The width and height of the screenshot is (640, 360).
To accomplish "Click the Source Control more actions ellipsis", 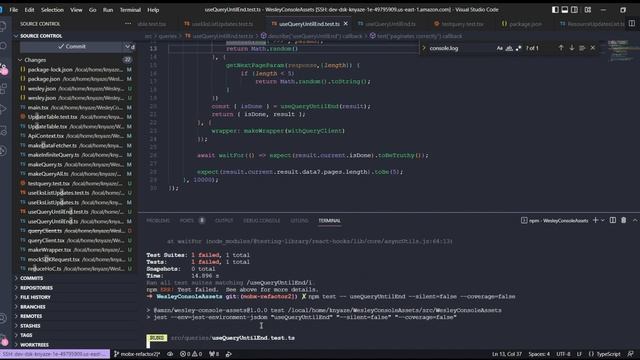I will click(x=128, y=24).
